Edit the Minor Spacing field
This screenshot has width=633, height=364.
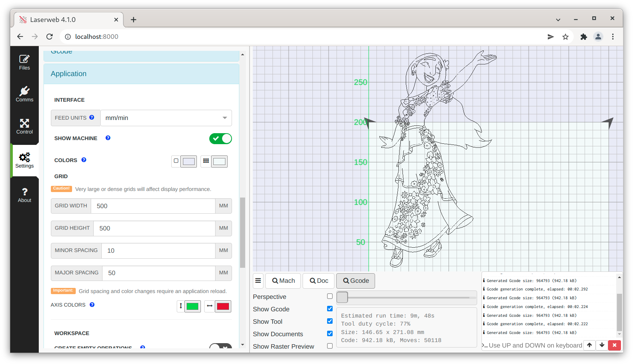(x=158, y=251)
